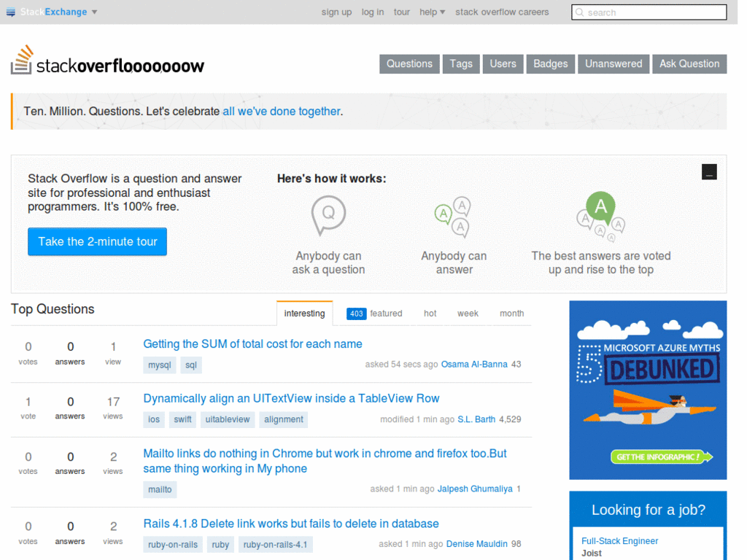This screenshot has height=560, width=747.
Task: Click Take the 2-minute tour button
Action: pos(97,241)
